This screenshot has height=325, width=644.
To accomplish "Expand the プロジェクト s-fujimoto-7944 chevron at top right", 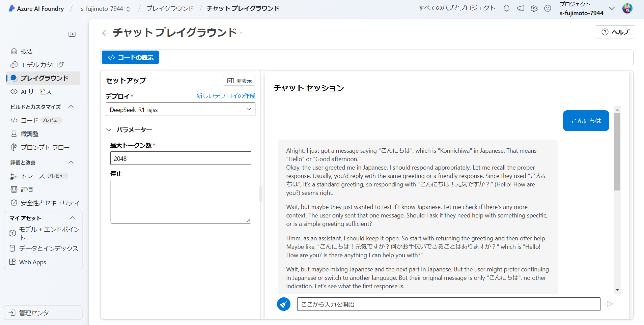I will click(x=612, y=8).
